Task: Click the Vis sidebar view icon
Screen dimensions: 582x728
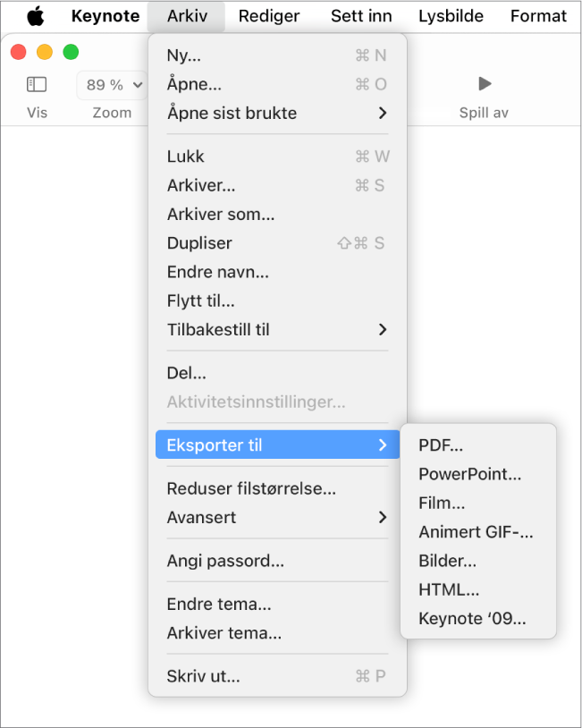Action: click(x=37, y=84)
